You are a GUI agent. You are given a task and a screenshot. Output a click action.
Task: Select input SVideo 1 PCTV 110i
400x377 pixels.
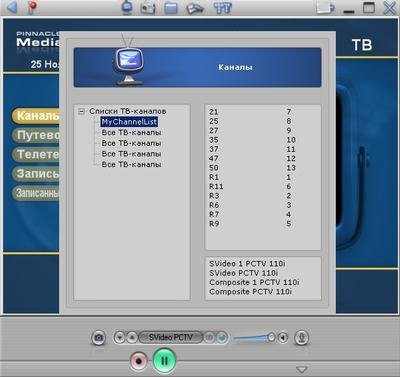click(247, 264)
